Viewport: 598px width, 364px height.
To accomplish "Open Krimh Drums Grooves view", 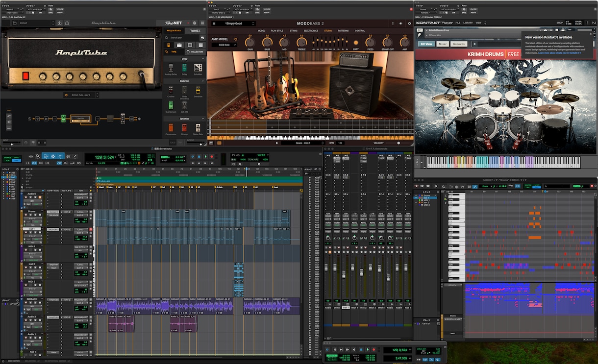I will (x=459, y=44).
